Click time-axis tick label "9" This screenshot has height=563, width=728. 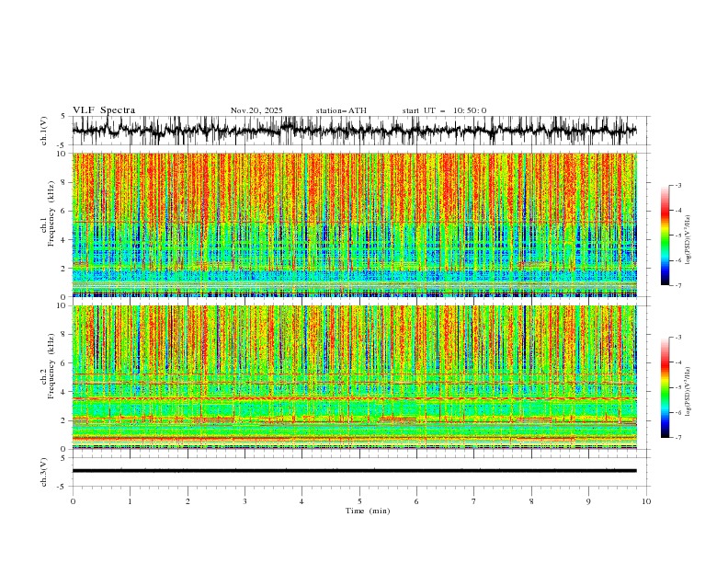coord(588,501)
